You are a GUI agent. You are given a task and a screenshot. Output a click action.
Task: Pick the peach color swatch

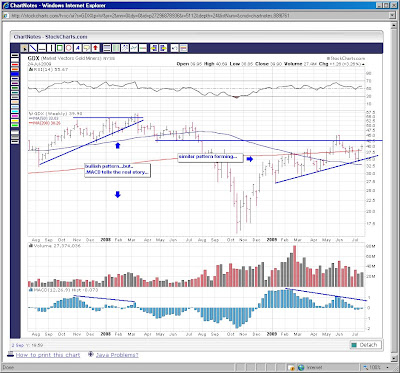point(15,102)
